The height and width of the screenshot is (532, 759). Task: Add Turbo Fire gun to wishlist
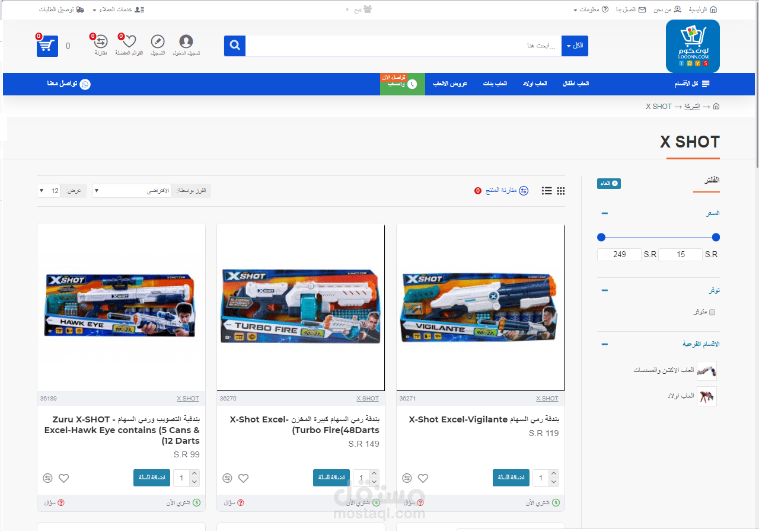point(243,478)
